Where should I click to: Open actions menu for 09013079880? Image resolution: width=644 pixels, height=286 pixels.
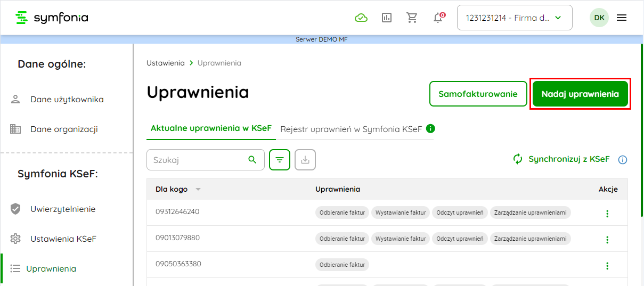607,240
